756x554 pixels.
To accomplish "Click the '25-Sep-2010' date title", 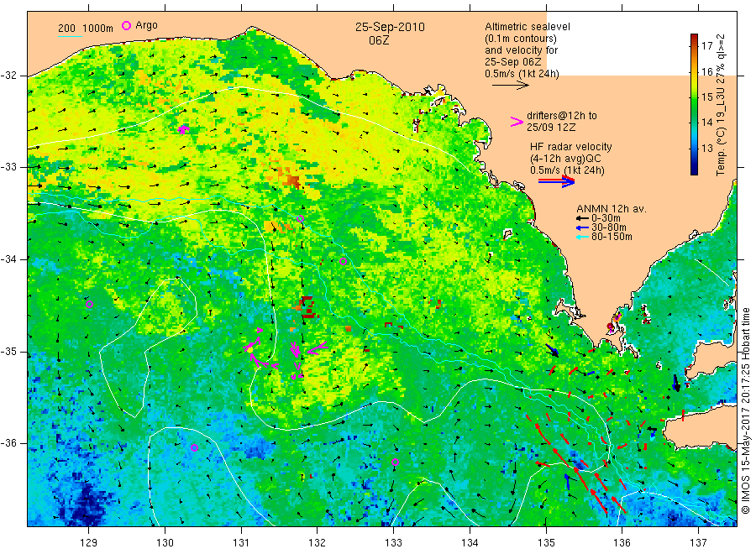I will pos(390,27).
